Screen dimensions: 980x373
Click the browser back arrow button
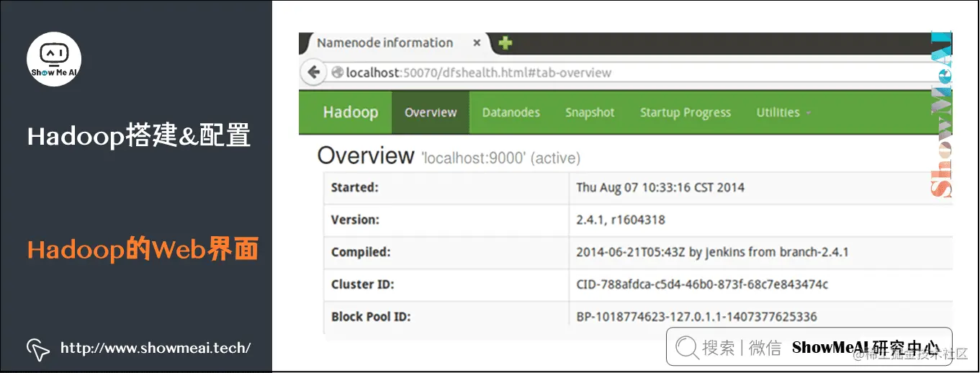[313, 72]
